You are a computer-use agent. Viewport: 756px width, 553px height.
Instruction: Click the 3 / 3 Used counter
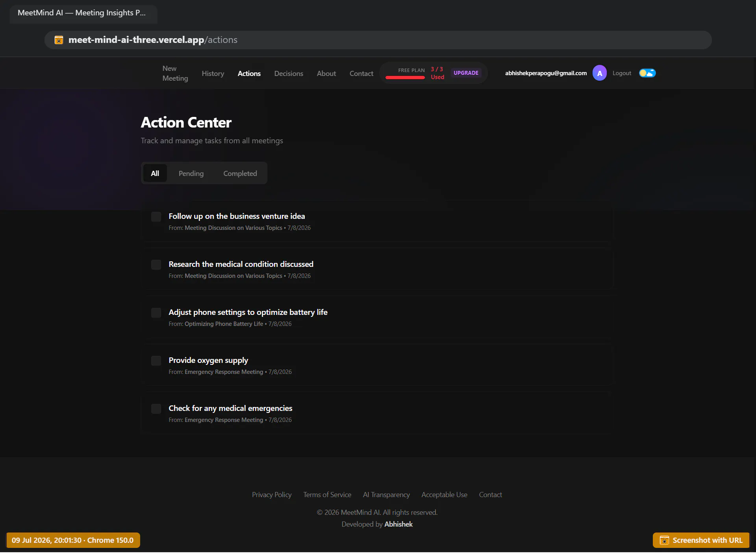tap(437, 73)
